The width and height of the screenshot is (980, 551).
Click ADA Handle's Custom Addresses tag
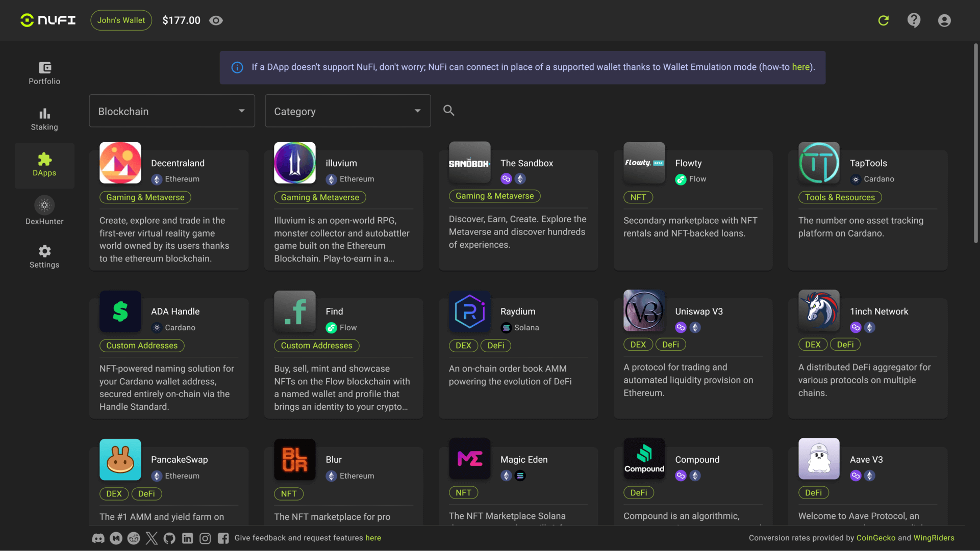click(x=142, y=346)
